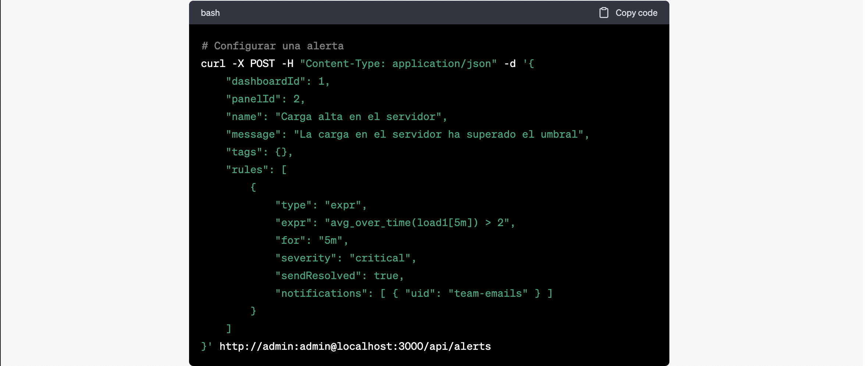Click the sendResolved key
868x366 pixels.
click(x=318, y=276)
